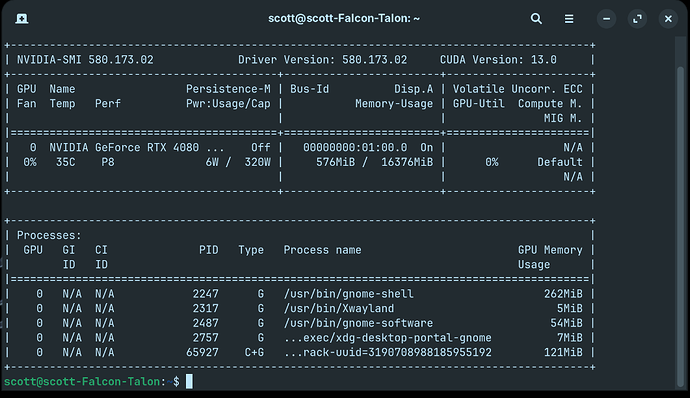Click the Processes: heading
The height and width of the screenshot is (398, 690).
point(49,235)
